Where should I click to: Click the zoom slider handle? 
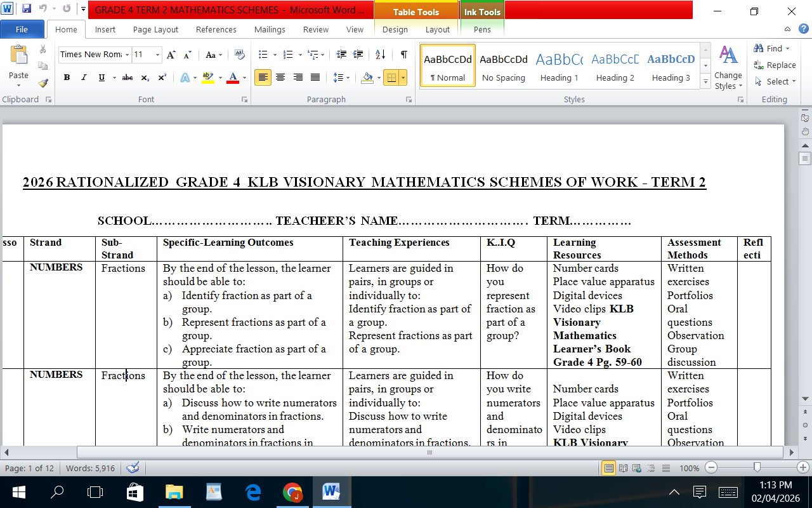coord(757,468)
